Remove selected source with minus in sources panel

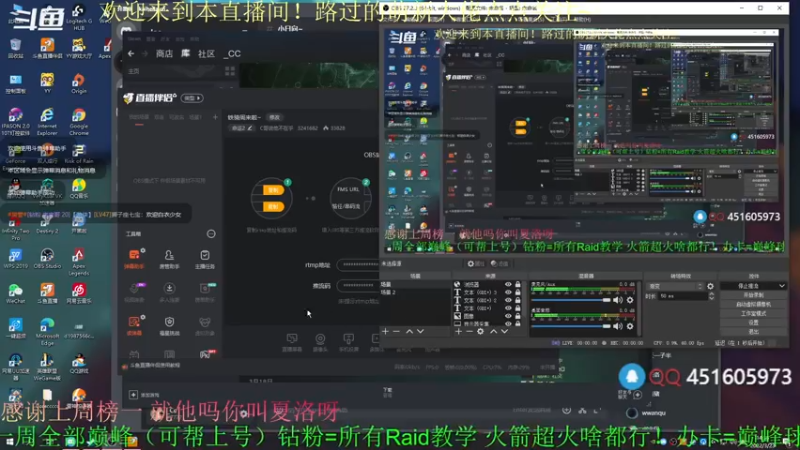pyautogui.click(x=469, y=332)
